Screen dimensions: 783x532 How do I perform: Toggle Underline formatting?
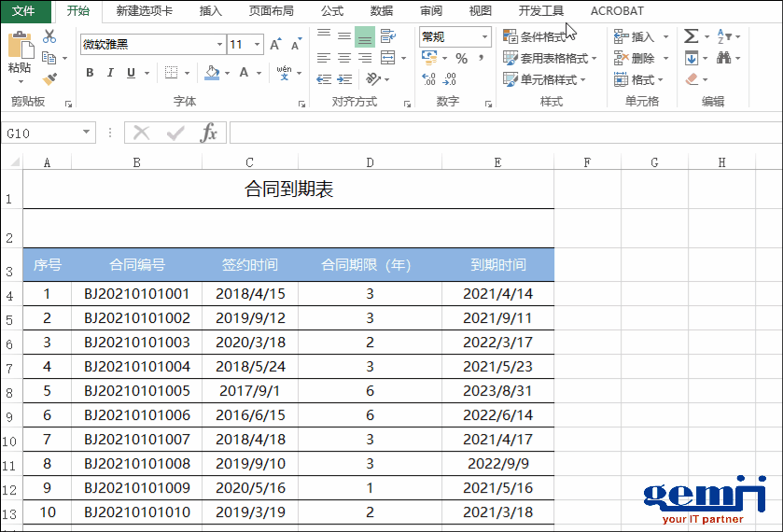pyautogui.click(x=131, y=73)
